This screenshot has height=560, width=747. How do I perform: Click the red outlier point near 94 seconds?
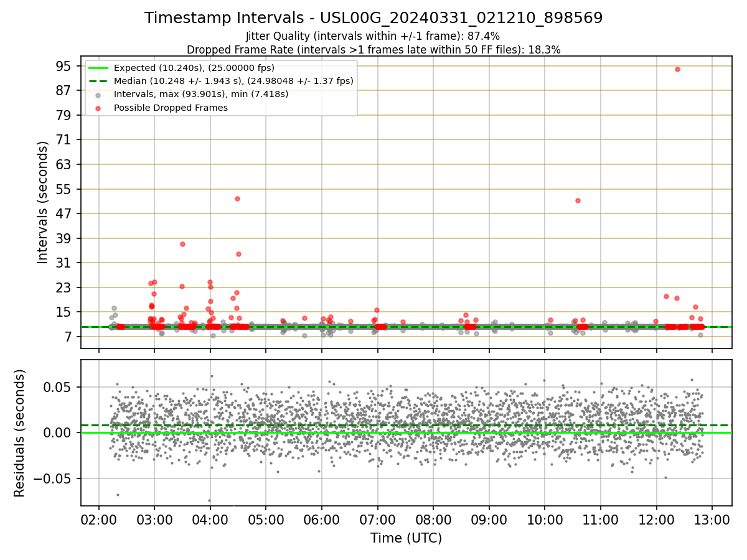click(x=677, y=69)
